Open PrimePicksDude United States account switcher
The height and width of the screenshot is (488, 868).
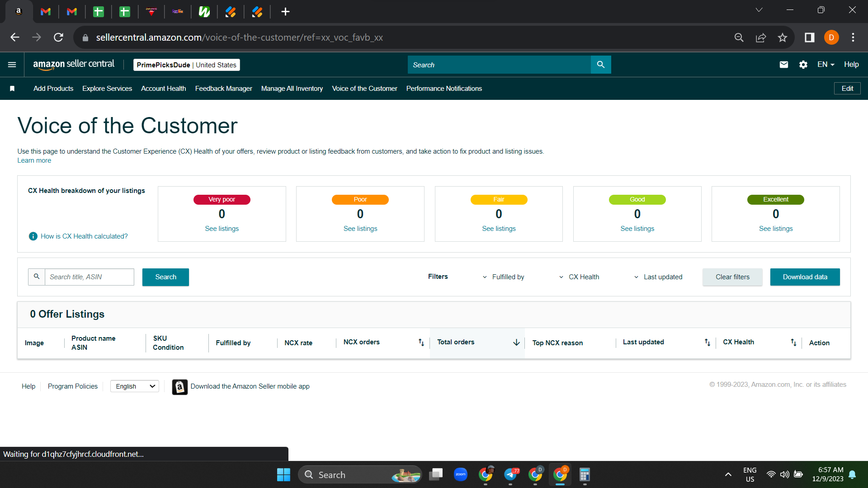pos(187,65)
